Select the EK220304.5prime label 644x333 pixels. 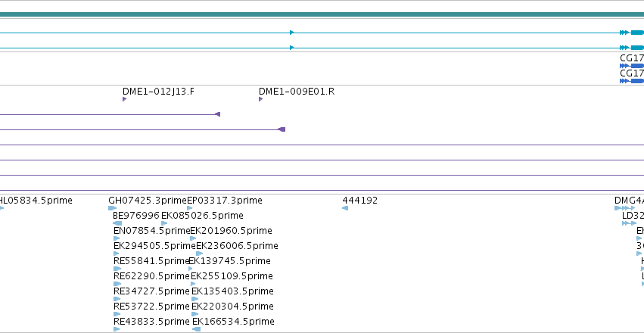(232, 307)
